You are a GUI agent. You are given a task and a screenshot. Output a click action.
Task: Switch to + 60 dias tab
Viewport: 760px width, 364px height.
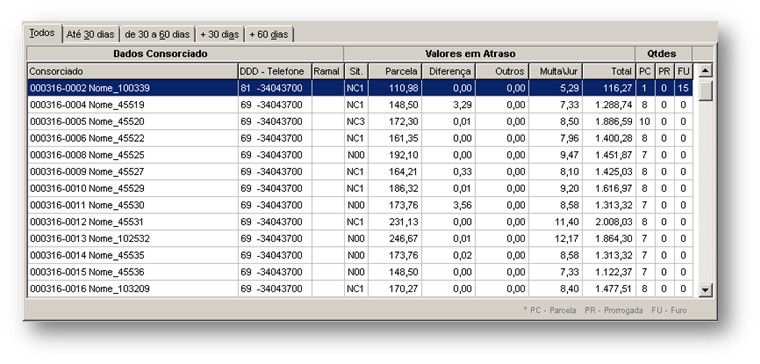(269, 34)
